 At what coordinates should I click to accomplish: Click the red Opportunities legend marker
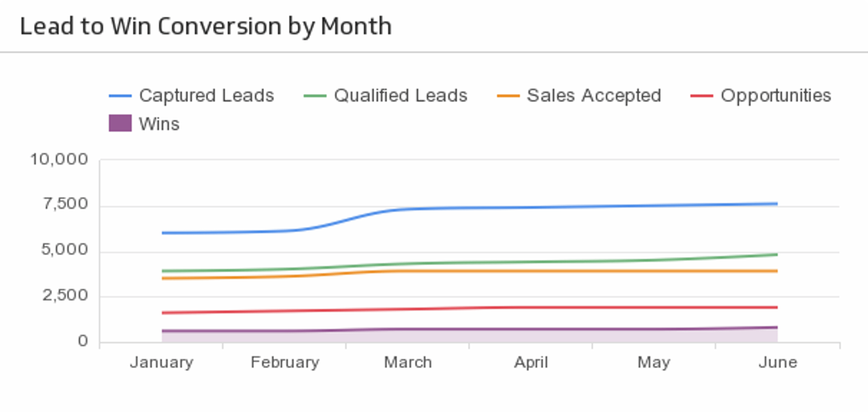(702, 96)
